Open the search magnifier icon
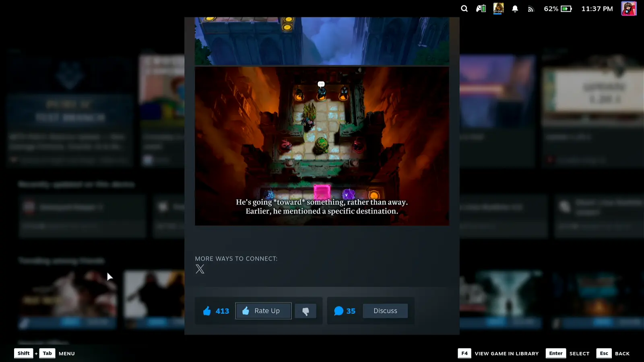This screenshot has width=644, height=362. click(464, 8)
